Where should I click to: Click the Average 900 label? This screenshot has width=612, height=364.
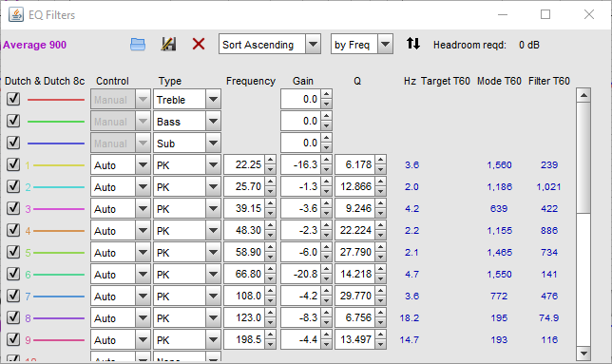pyautogui.click(x=35, y=45)
